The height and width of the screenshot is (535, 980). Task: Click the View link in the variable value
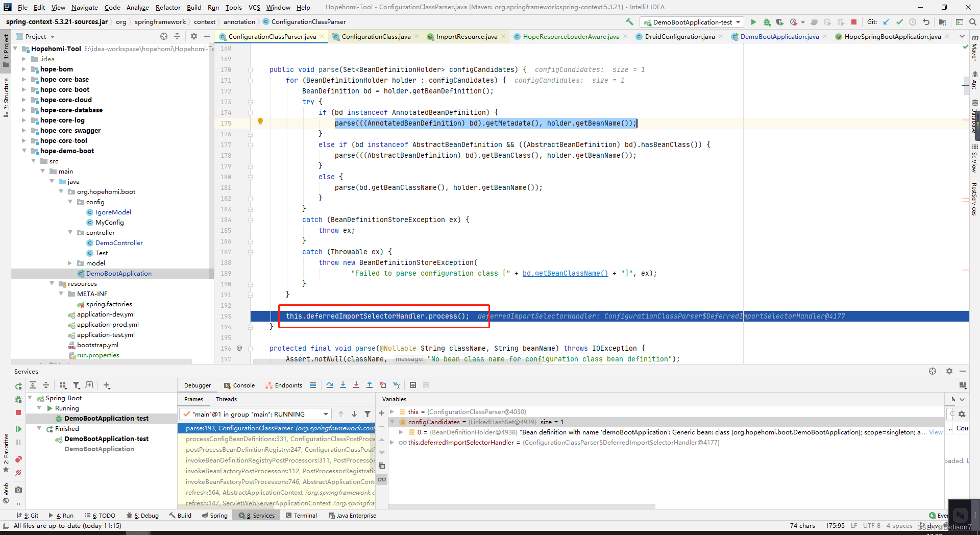(x=936, y=432)
